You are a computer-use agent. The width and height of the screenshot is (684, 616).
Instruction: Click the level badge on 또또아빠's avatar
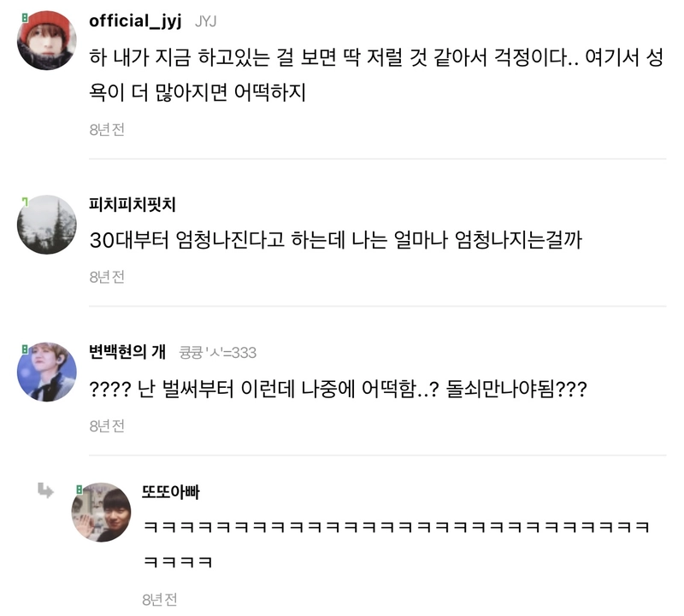79,490
